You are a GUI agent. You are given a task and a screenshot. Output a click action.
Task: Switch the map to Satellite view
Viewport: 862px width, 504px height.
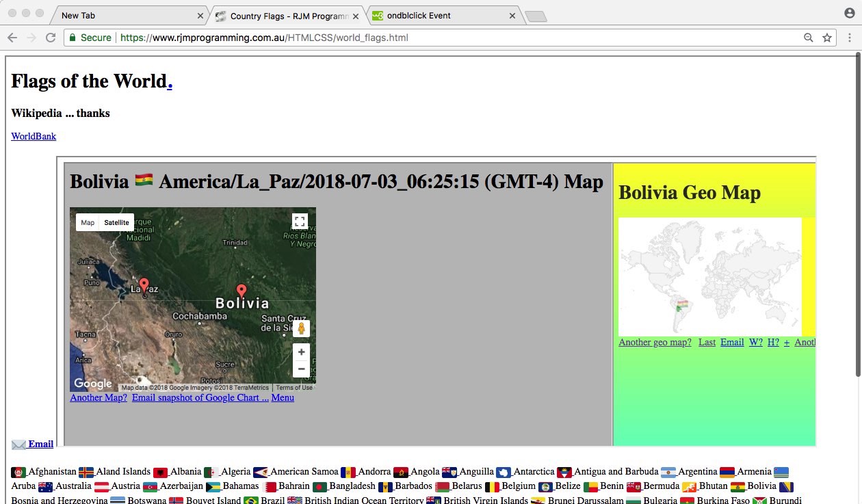(116, 222)
